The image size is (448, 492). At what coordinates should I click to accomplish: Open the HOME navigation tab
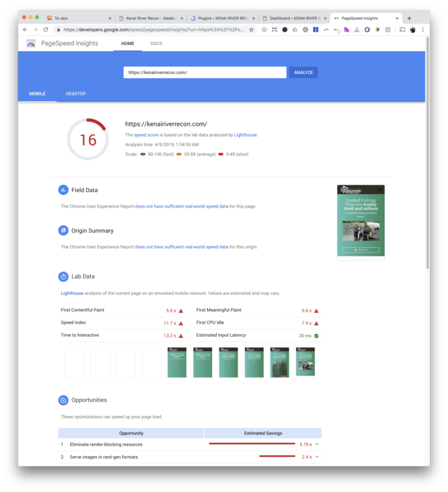(128, 43)
